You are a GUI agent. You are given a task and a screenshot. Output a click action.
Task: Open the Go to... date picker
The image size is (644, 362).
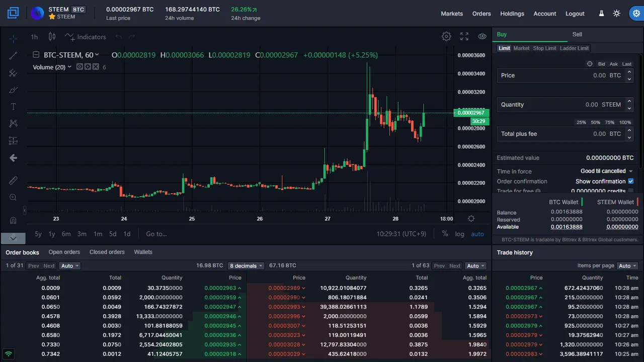tap(156, 234)
